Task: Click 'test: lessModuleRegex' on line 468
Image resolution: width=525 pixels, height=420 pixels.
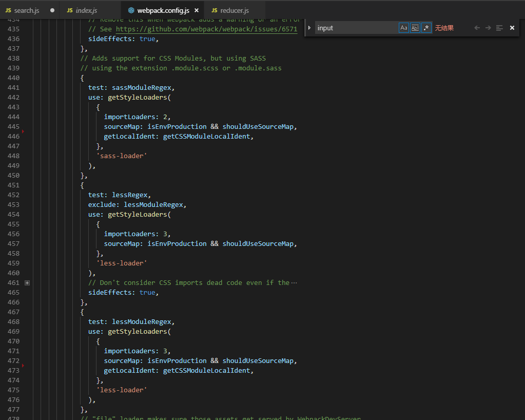Action: coord(129,322)
